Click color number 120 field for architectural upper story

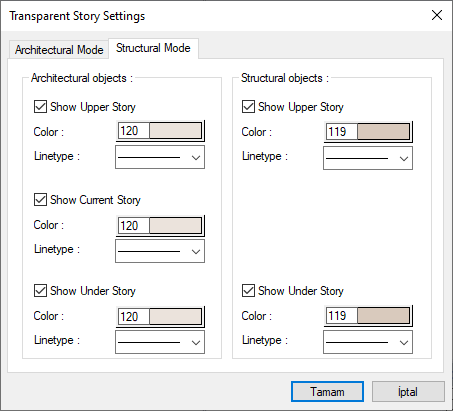(133, 131)
